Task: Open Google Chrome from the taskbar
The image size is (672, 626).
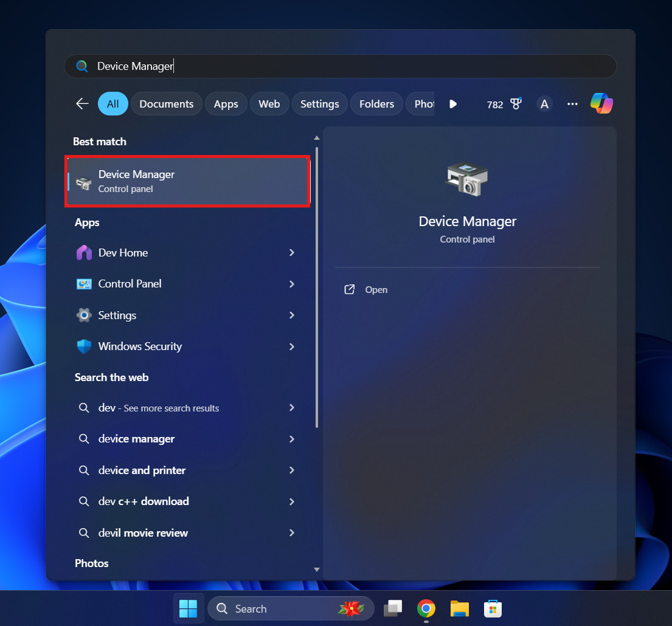Action: 426,608
